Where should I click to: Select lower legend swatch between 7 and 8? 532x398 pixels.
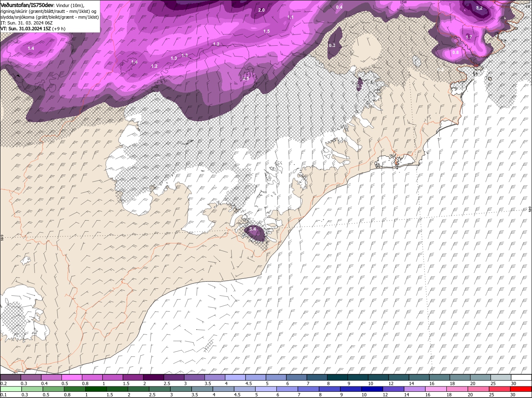pyautogui.click(x=308, y=389)
